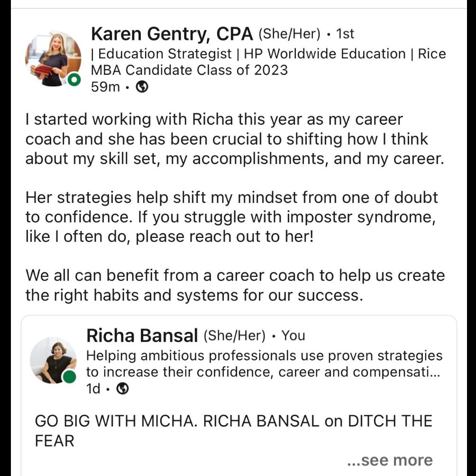This screenshot has width=476, height=476.
Task: Open Richa Bansal's name link
Action: (x=142, y=336)
